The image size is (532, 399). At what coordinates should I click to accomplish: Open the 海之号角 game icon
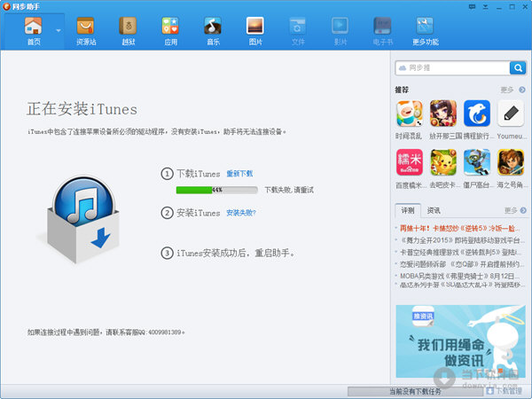[511, 162]
